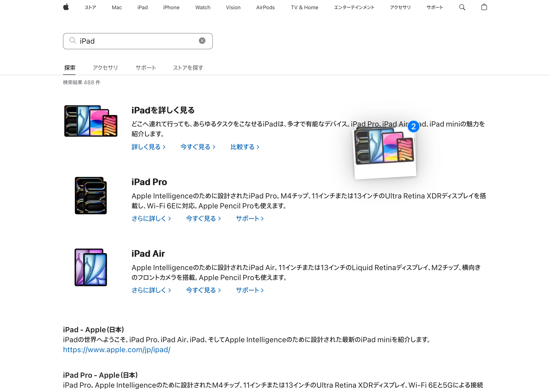Select the ストアを探す tab
This screenshot has width=550, height=392.
click(188, 68)
